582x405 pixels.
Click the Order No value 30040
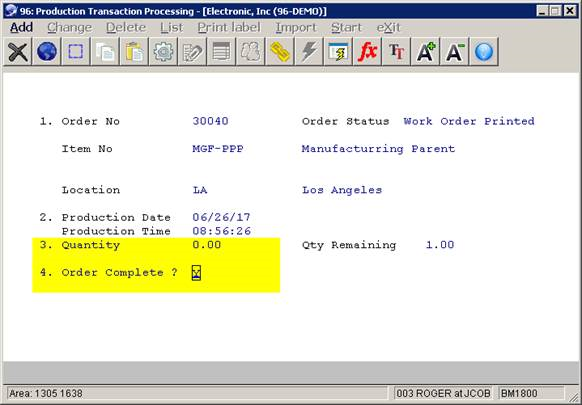210,121
